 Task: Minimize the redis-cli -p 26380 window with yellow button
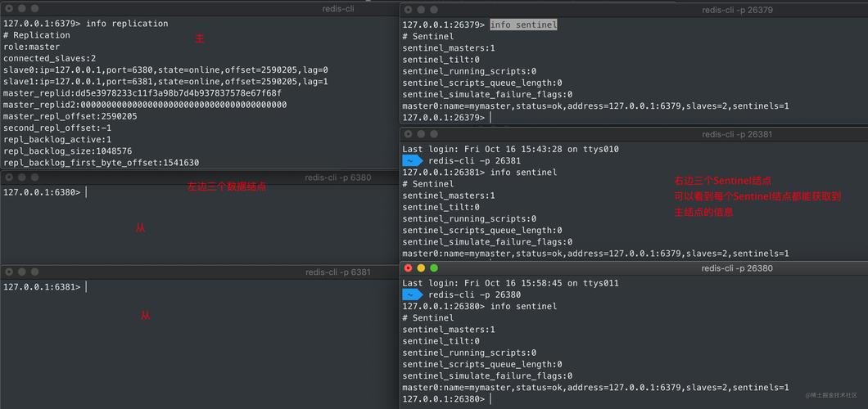click(x=421, y=268)
